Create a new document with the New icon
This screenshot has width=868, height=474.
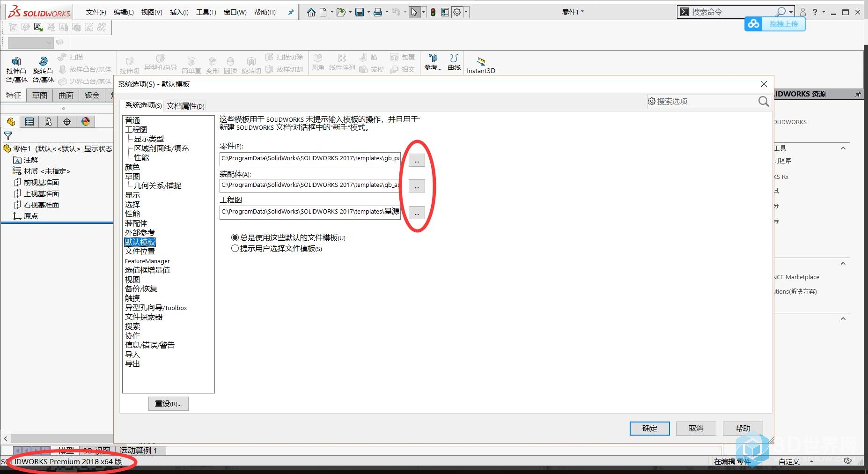point(324,12)
